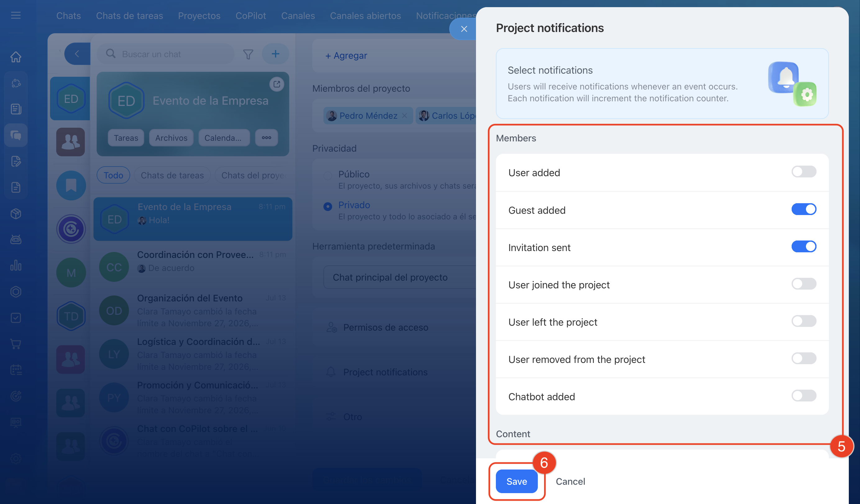Cancel the project notifications changes
Screen dimensions: 860x504
[570, 482]
